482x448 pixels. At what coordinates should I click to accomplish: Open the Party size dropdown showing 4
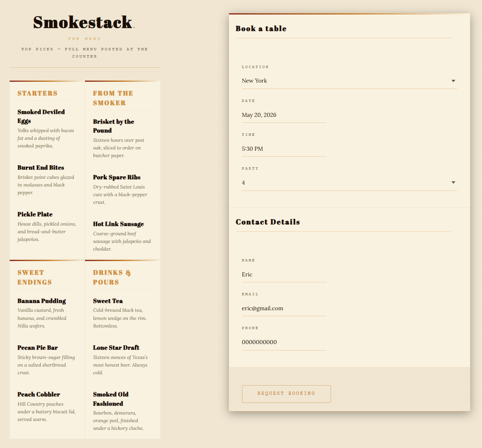pos(349,183)
